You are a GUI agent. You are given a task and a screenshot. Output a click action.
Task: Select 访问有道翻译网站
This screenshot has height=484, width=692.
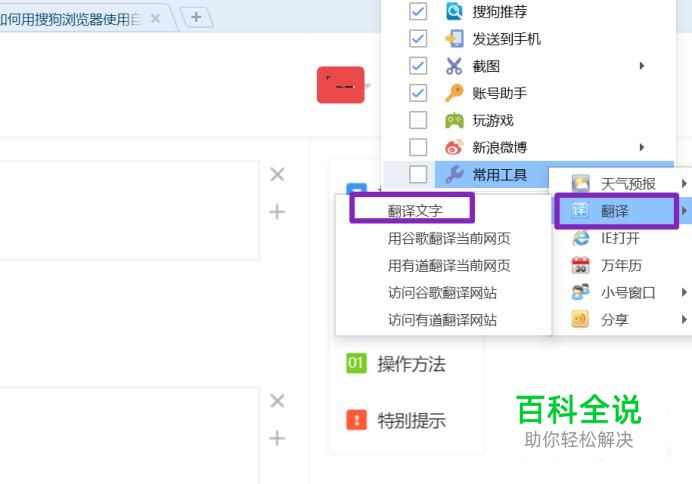pos(443,320)
